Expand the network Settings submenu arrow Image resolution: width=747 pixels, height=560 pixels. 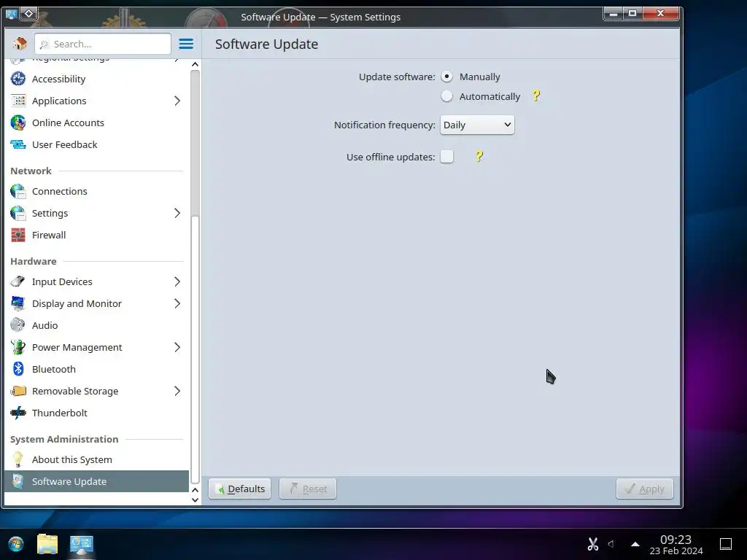tap(177, 214)
